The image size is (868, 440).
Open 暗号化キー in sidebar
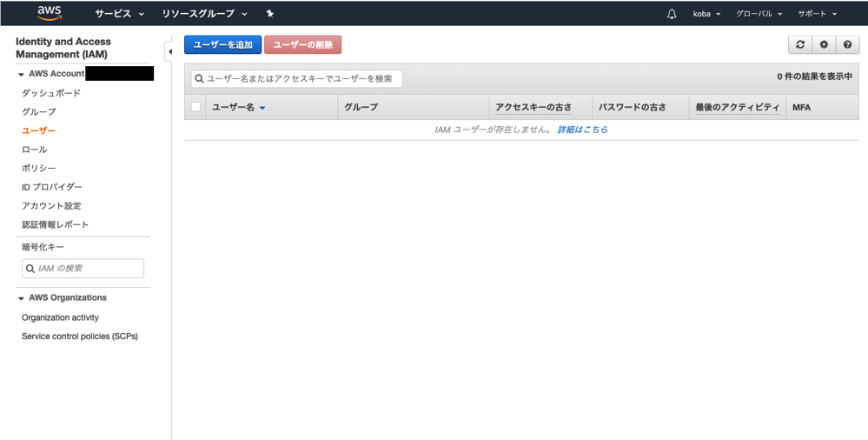(x=43, y=247)
